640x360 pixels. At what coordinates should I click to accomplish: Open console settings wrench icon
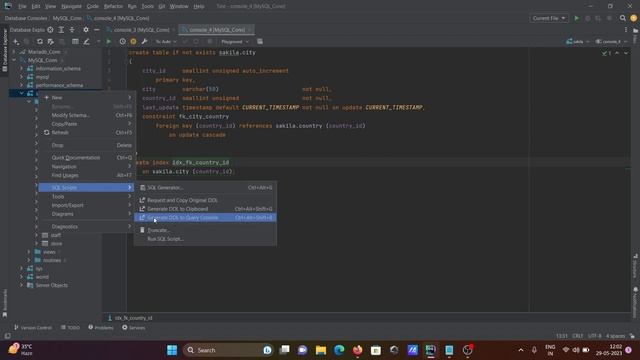click(144, 42)
